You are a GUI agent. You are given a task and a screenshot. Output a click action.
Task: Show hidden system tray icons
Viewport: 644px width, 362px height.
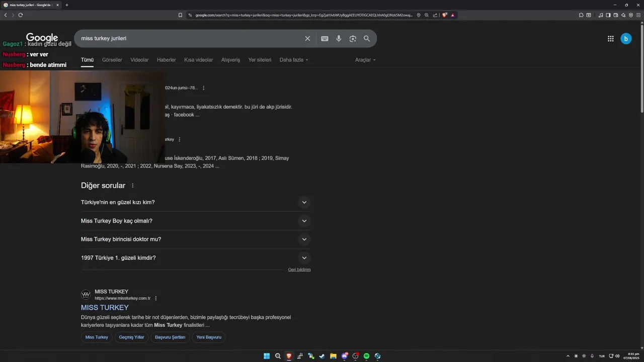click(568, 356)
